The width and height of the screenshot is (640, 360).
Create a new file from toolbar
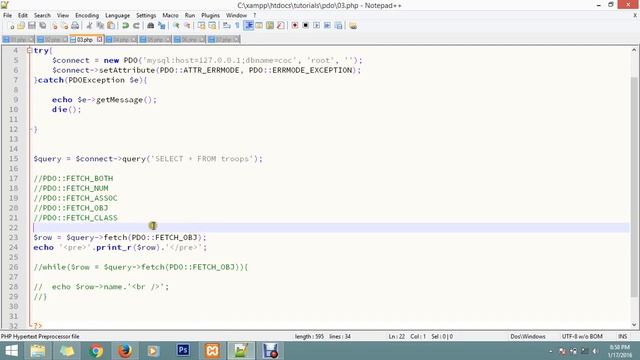point(11,26)
